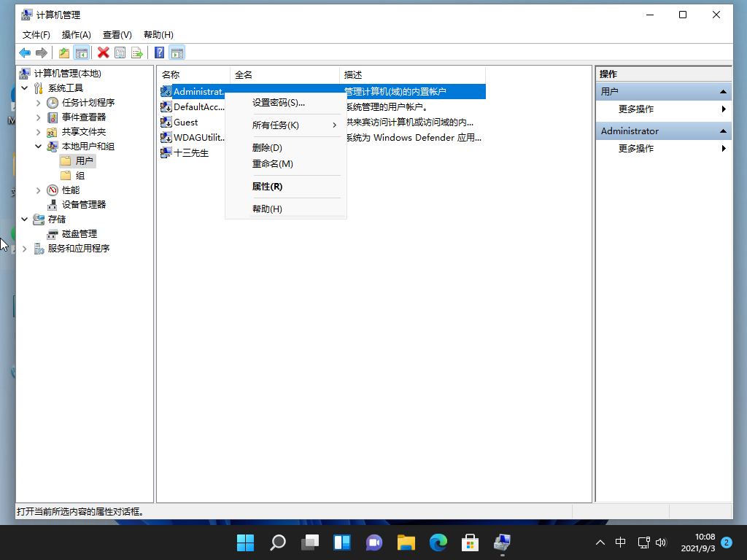
Task: Click the red Delete X toolbar icon
Action: 104,52
